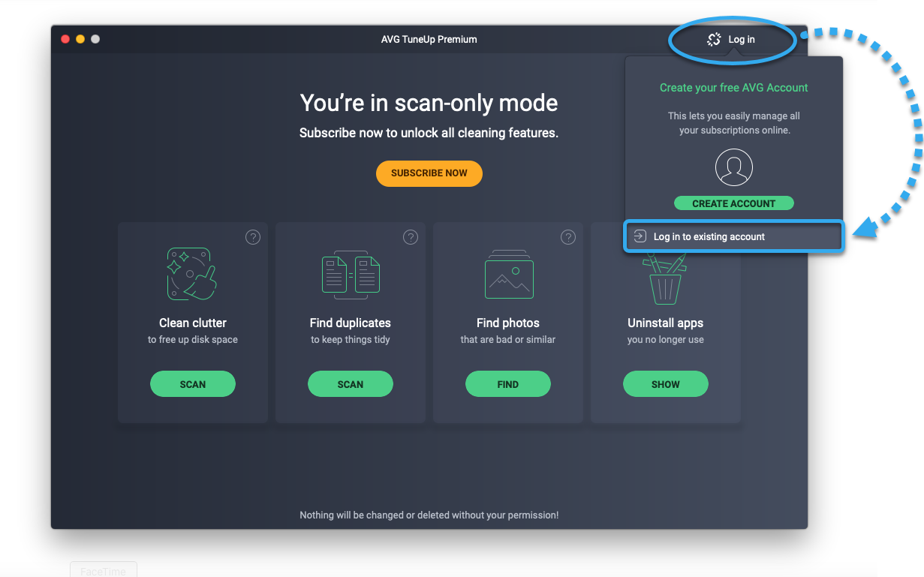Click the Uninstall apps trash bin icon
The image size is (924, 577).
tap(665, 279)
